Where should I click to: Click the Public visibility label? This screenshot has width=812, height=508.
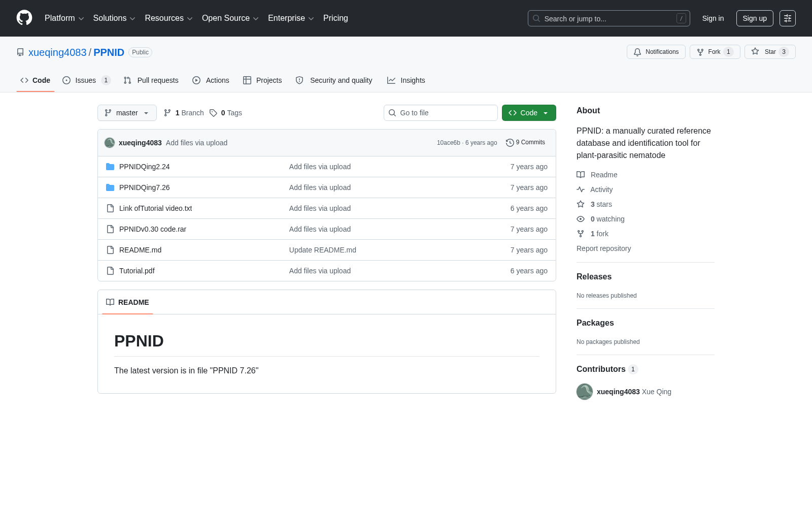(x=140, y=52)
